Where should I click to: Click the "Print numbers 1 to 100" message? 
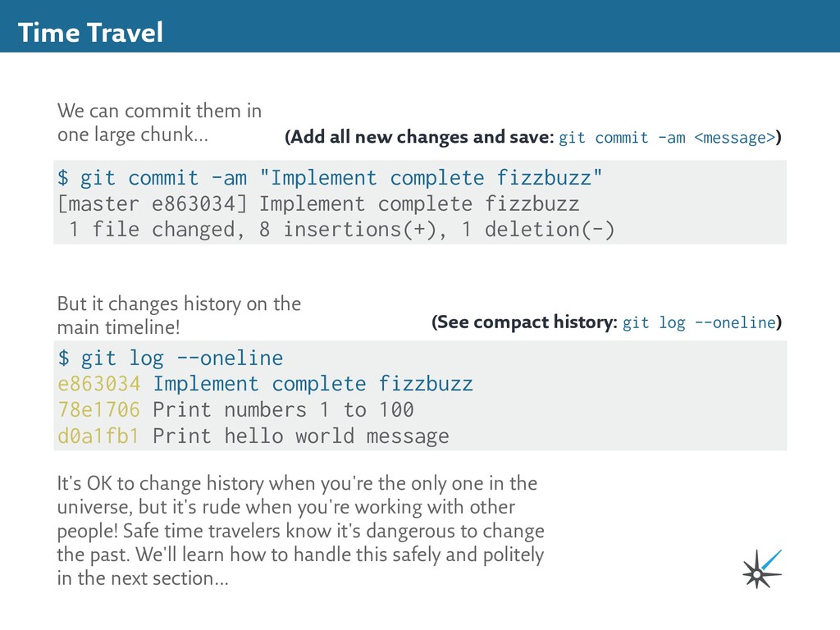click(x=283, y=409)
